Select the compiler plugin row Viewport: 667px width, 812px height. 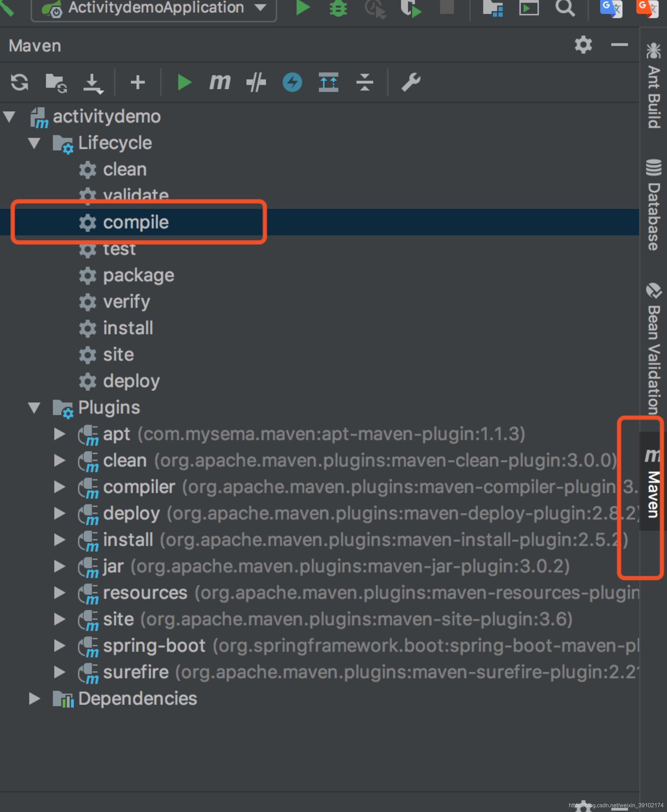[320, 487]
